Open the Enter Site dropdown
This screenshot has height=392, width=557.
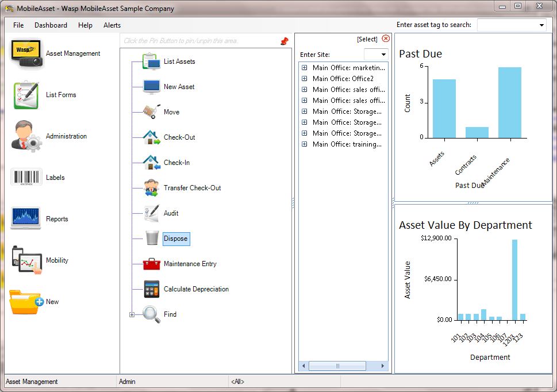tap(383, 55)
